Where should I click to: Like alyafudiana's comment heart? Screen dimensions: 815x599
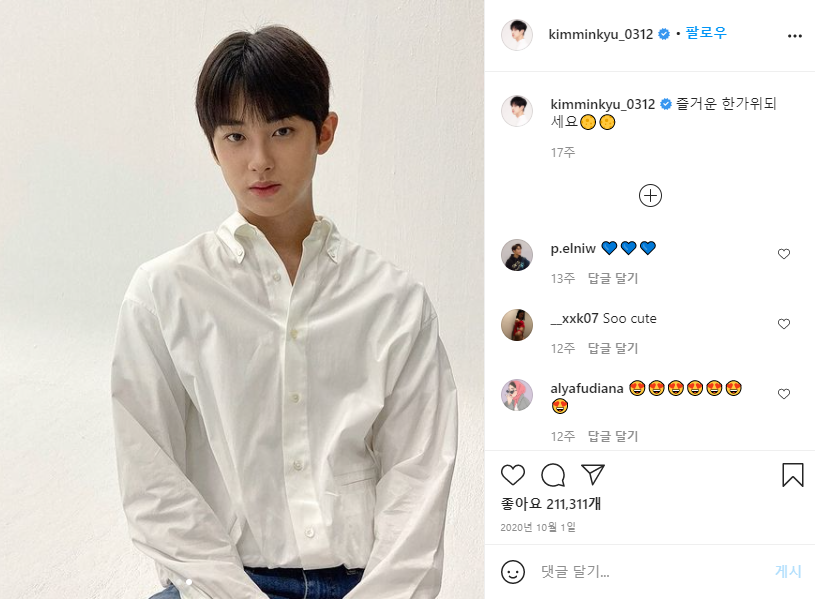784,394
